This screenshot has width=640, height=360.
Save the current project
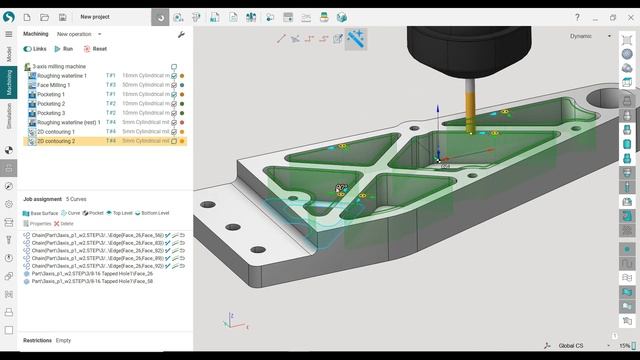62,17
